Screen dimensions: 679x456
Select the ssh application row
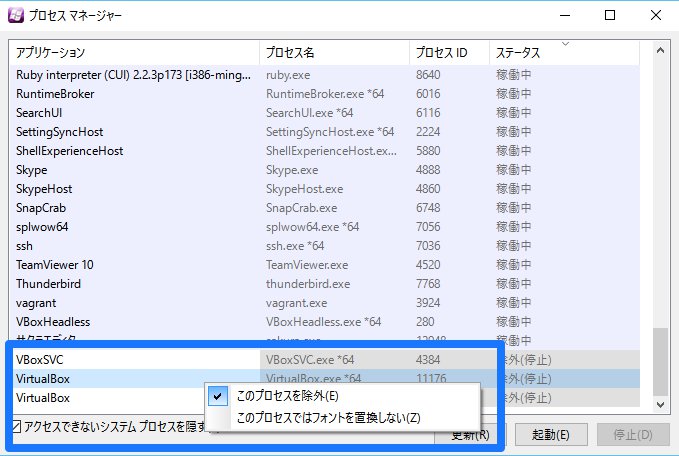click(324, 246)
